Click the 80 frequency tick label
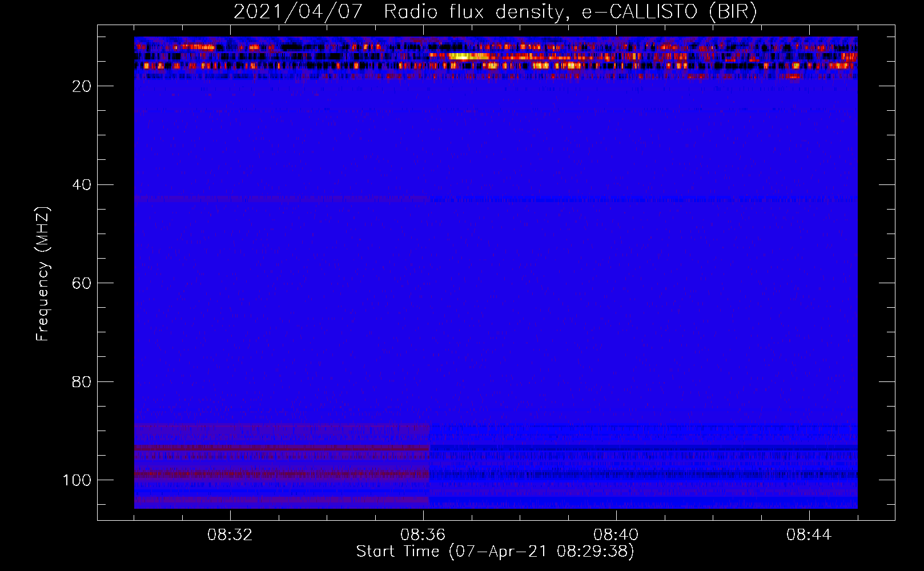This screenshot has height=571, width=924. click(82, 382)
